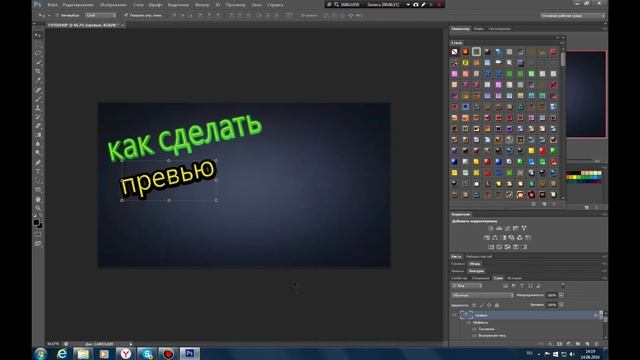Screen dimensions: 640x360
Task: Select the Clone Stamp tool
Action: (x=38, y=108)
